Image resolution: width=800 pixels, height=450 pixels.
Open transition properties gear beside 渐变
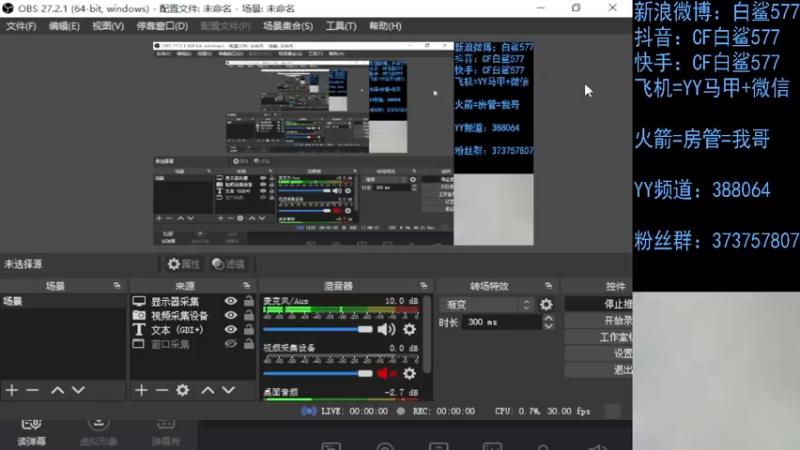tap(546, 305)
